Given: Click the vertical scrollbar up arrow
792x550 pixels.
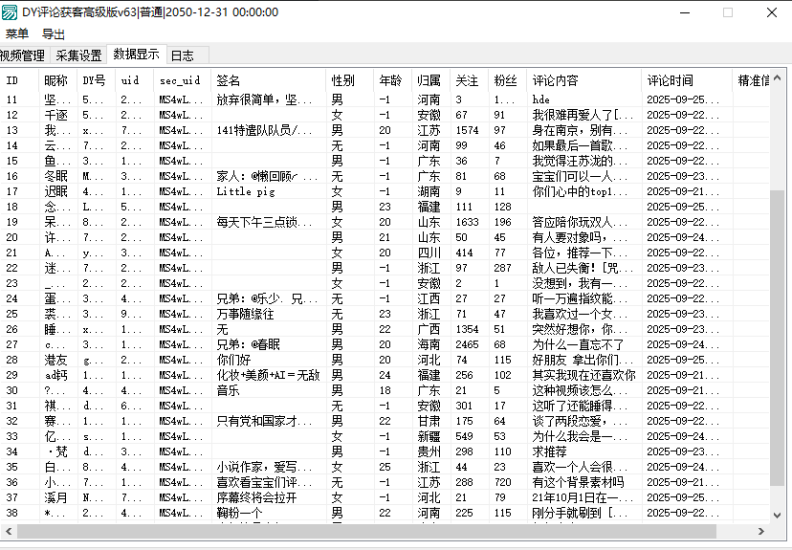Looking at the screenshot, I should coord(777,78).
